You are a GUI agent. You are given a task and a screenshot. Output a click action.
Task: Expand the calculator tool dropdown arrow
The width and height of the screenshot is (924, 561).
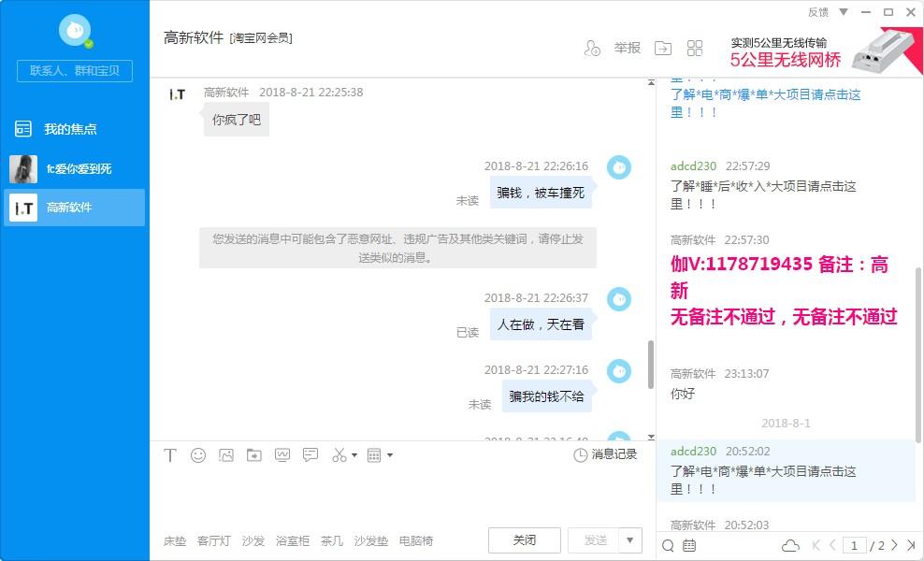(x=390, y=456)
